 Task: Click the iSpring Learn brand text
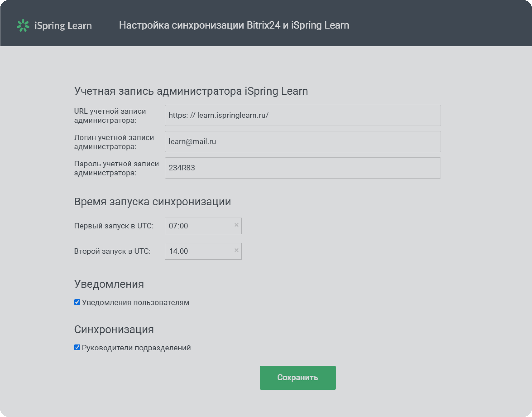63,26
